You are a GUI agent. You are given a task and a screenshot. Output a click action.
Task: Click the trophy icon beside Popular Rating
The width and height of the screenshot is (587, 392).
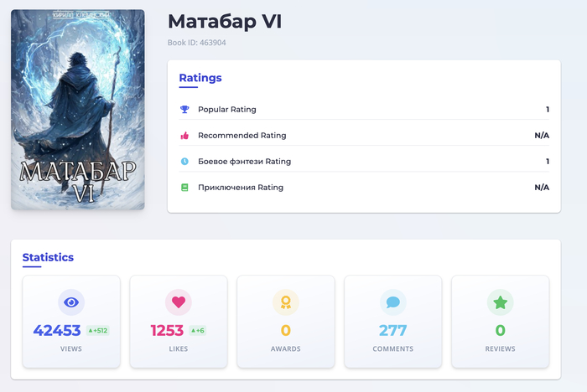[x=184, y=110]
